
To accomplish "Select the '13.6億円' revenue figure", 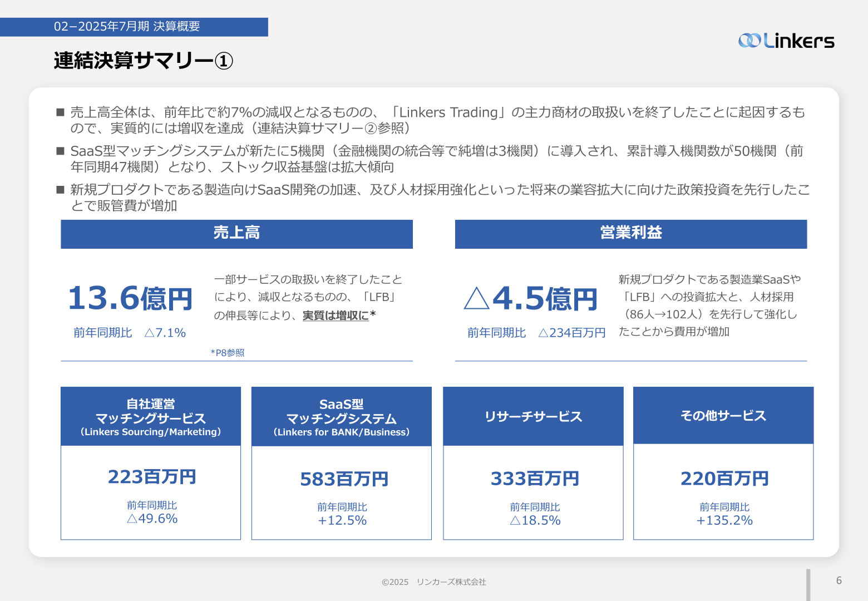I will click(130, 298).
